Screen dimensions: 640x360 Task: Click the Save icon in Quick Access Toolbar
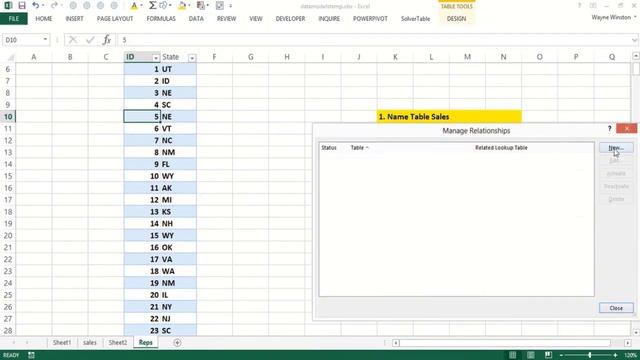click(x=22, y=6)
